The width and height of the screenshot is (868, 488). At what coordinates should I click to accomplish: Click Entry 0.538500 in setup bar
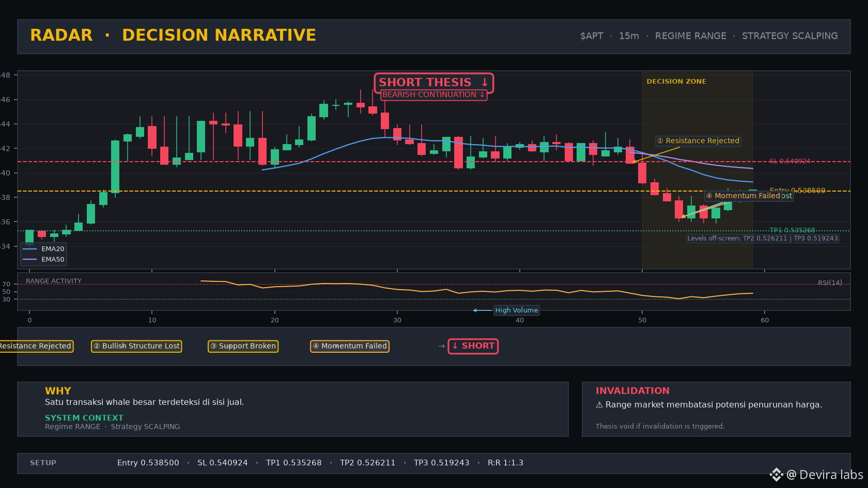[148, 463]
